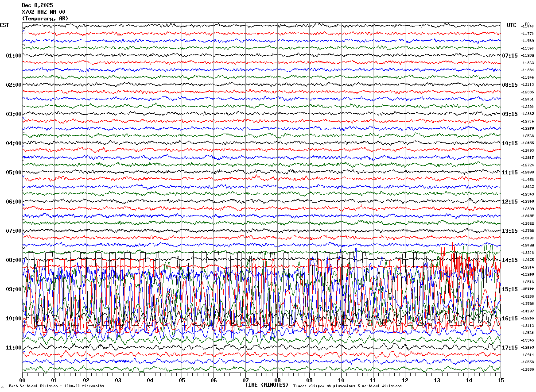Click the '13:15' UTC time label
The image size is (536, 392).
click(x=510, y=231)
